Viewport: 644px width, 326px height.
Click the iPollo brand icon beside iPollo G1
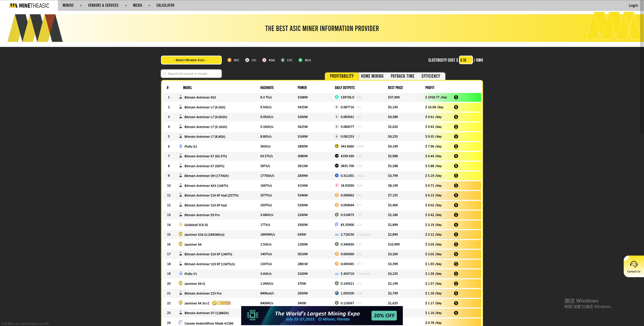[181, 146]
